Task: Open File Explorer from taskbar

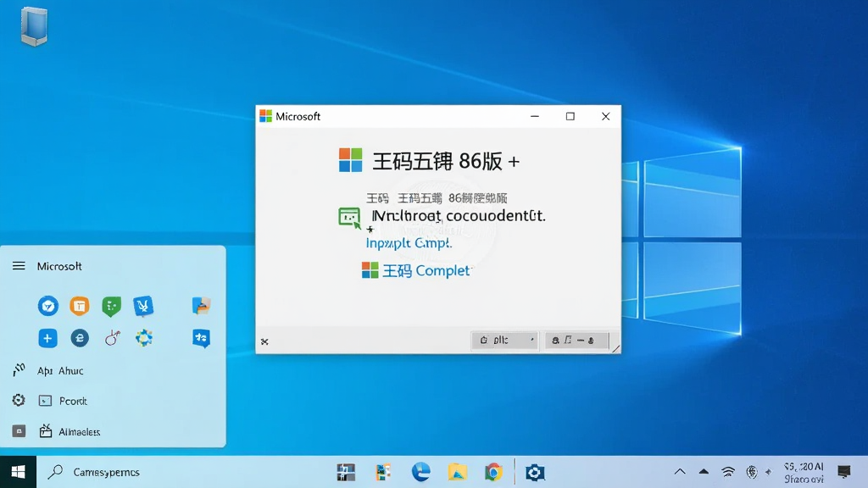Action: click(457, 472)
